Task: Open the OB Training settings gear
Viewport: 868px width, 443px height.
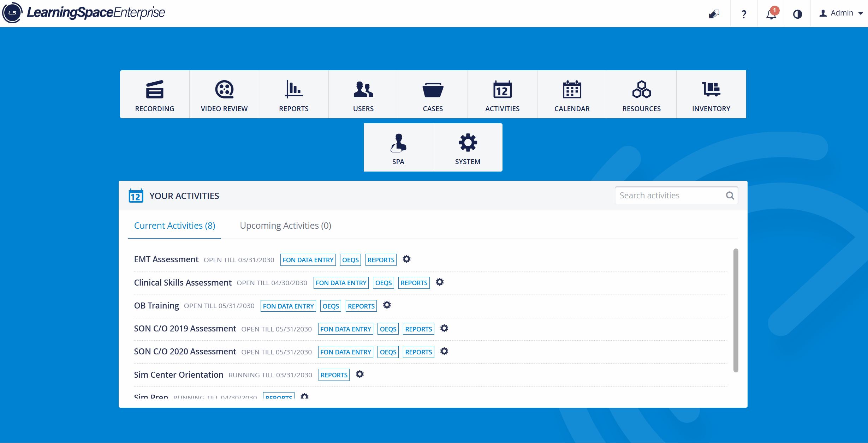Action: tap(387, 305)
